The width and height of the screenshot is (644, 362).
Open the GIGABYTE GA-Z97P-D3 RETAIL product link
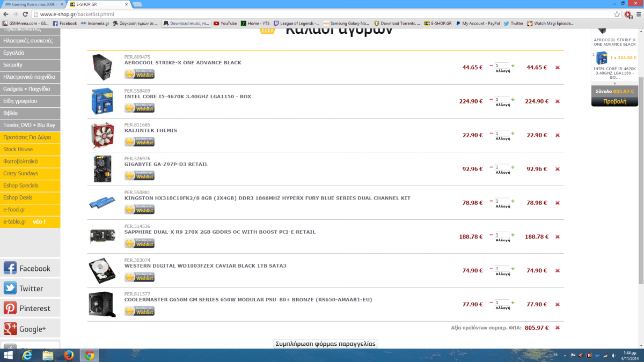[x=166, y=164]
